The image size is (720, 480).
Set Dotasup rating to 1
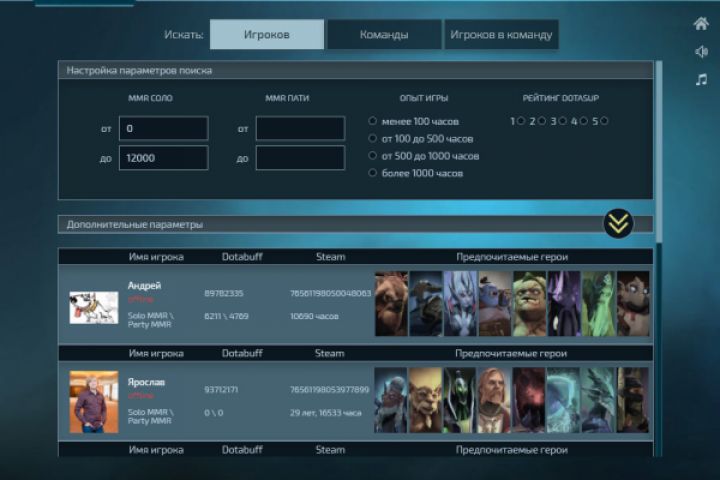click(521, 121)
